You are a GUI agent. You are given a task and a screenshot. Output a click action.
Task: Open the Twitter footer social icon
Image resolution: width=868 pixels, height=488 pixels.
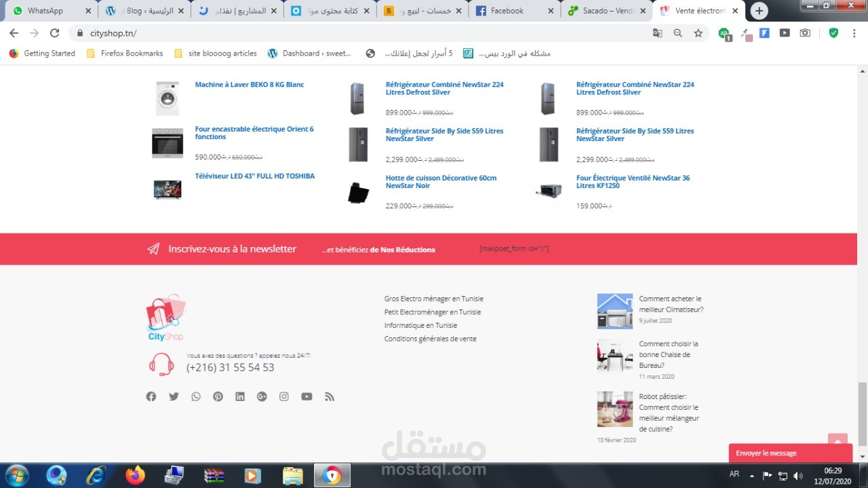[174, 396]
